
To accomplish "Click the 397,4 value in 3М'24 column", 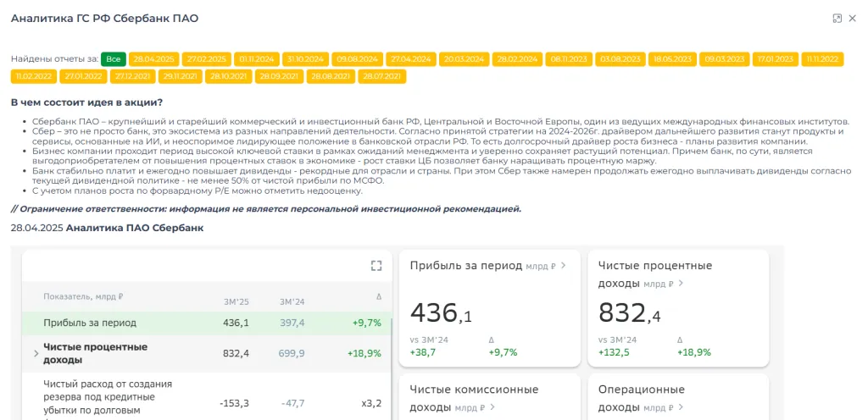I will pos(292,323).
